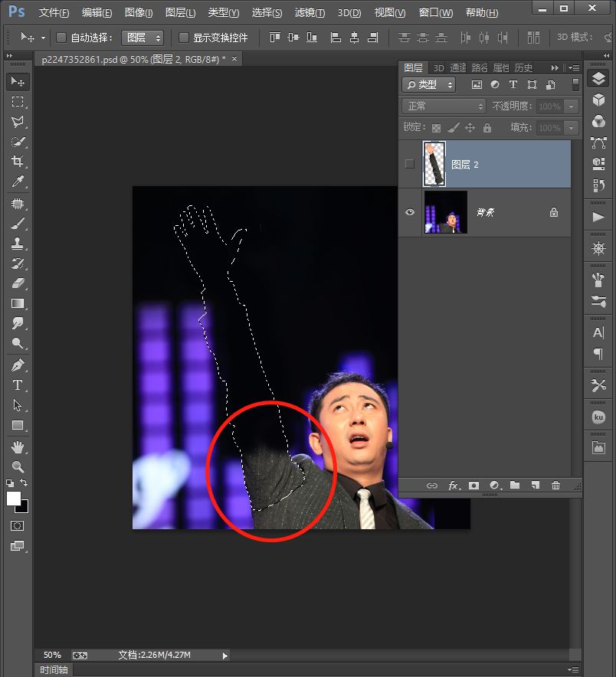This screenshot has height=677, width=616.
Task: Swap foreground and background colors
Action: 24,482
